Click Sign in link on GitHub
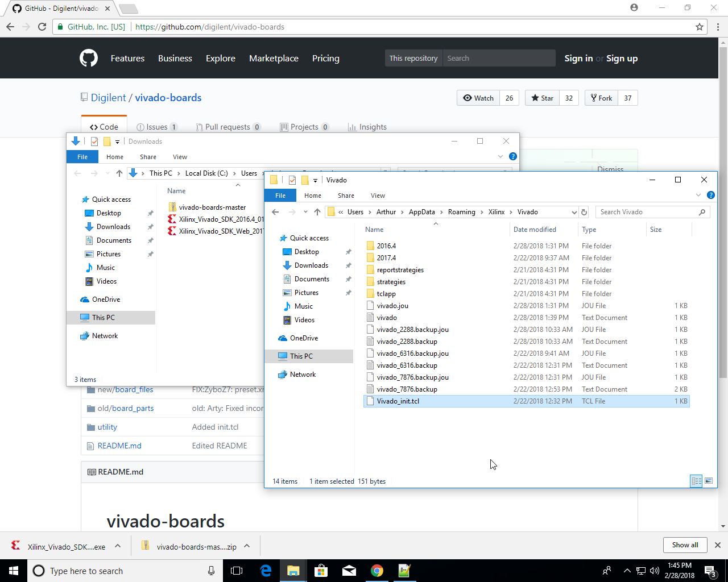Viewport: 728px width, 582px height. click(578, 58)
